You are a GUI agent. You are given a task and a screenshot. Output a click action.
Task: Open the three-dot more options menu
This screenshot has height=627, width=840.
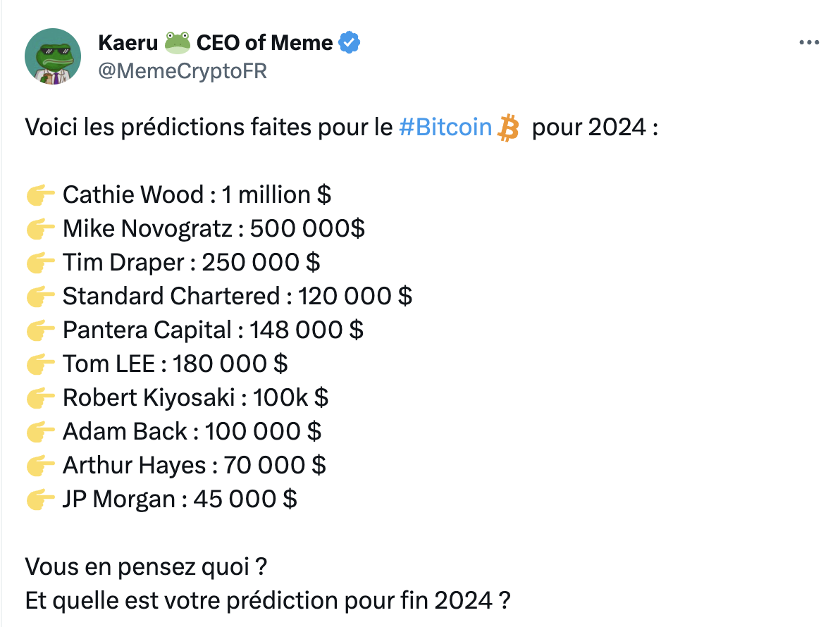809,42
